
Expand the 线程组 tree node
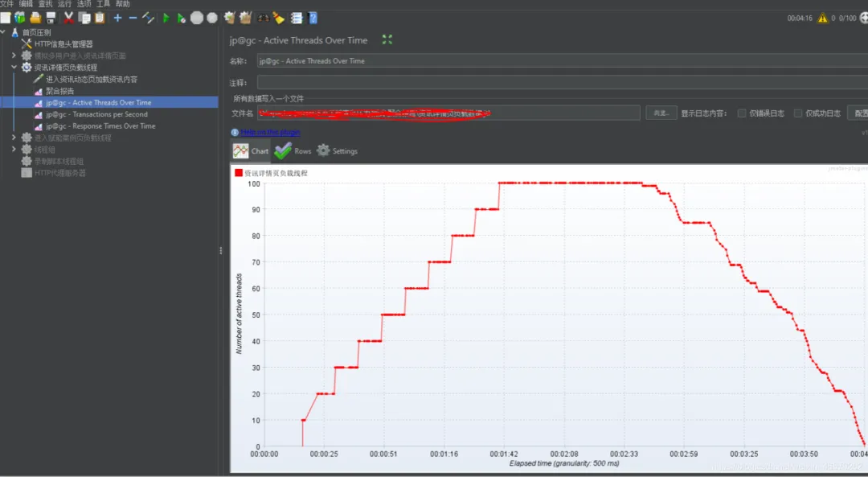(x=14, y=149)
